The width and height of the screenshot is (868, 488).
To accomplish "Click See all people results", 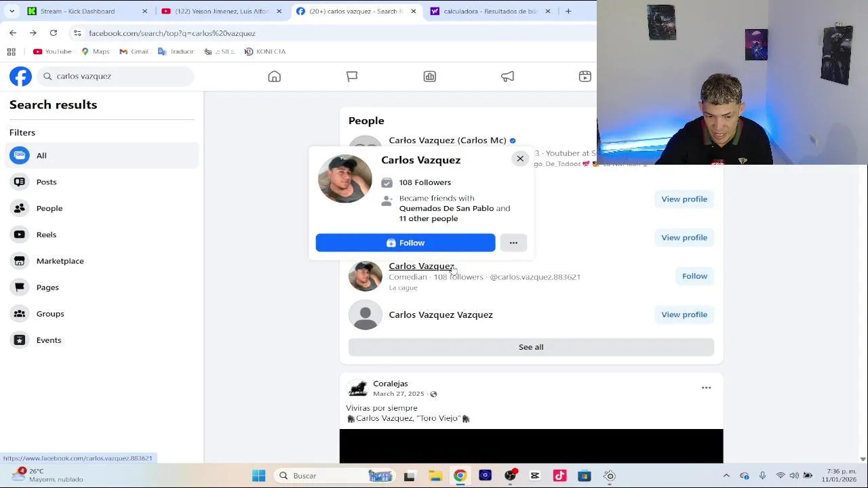I will [x=531, y=347].
